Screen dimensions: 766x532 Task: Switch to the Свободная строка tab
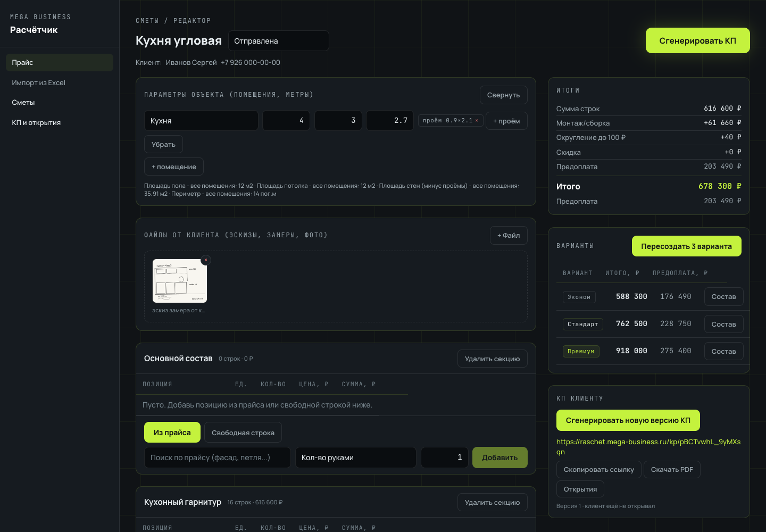pyautogui.click(x=243, y=433)
